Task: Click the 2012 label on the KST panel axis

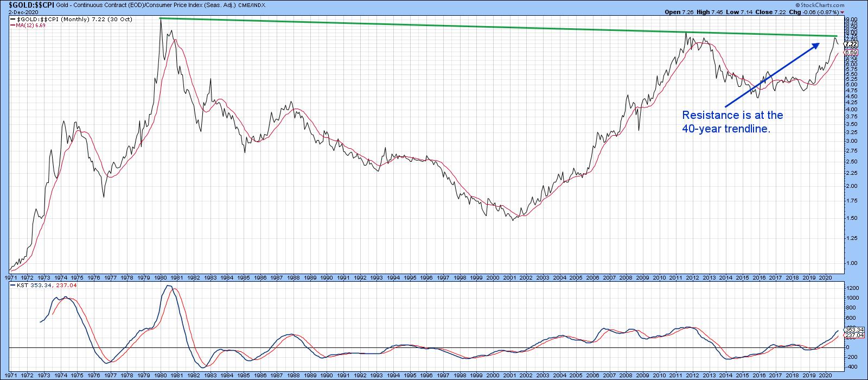Action: point(692,375)
